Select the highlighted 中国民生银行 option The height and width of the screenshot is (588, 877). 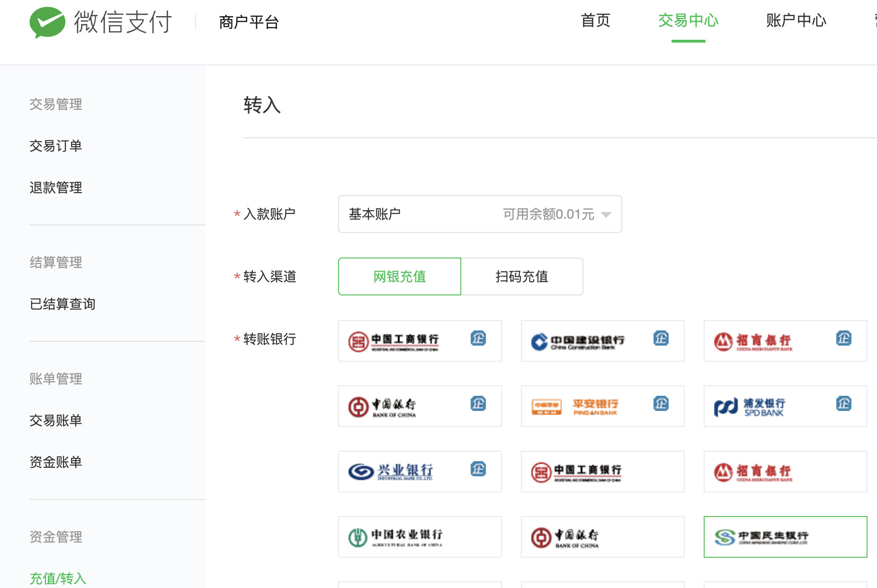[786, 537]
